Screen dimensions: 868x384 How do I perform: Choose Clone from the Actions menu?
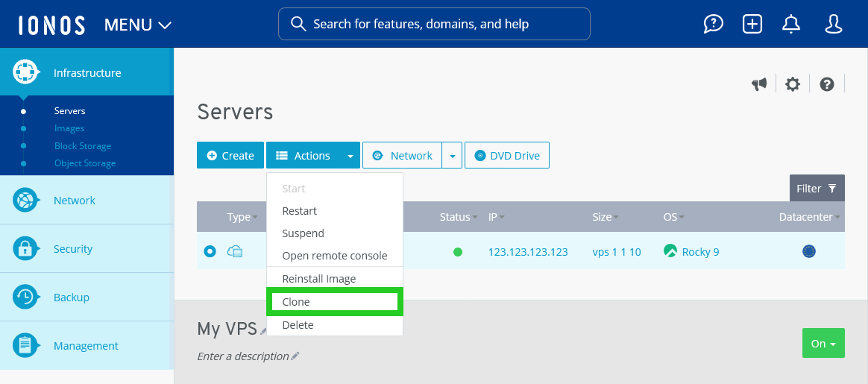pos(334,302)
